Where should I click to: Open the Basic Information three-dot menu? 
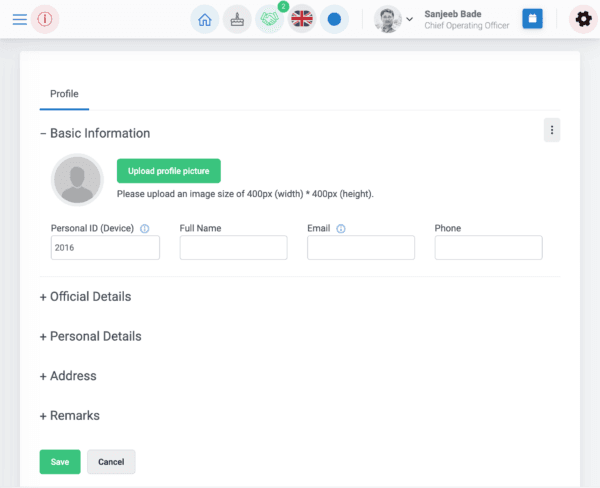click(552, 130)
